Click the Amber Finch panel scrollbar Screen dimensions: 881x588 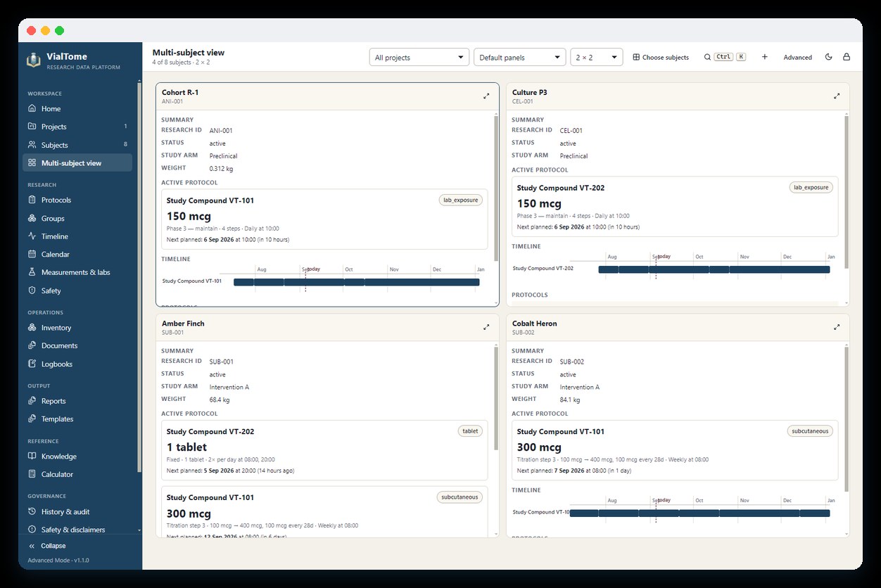tap(496, 399)
